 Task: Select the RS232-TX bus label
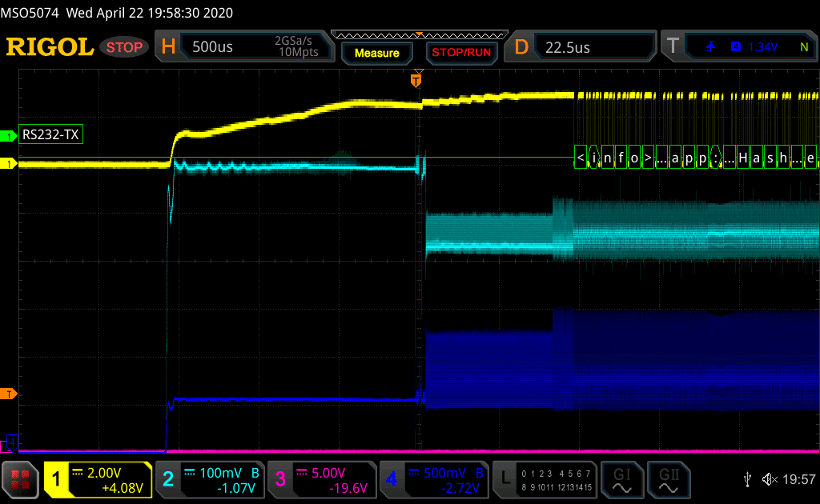coord(51,135)
